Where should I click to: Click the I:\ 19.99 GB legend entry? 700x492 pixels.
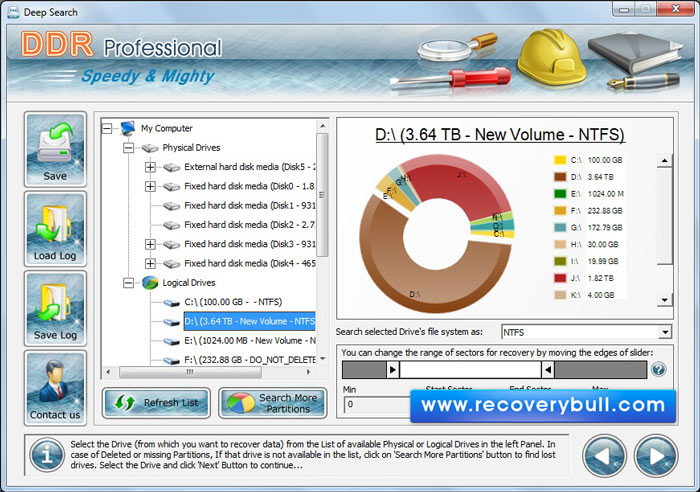point(587,262)
